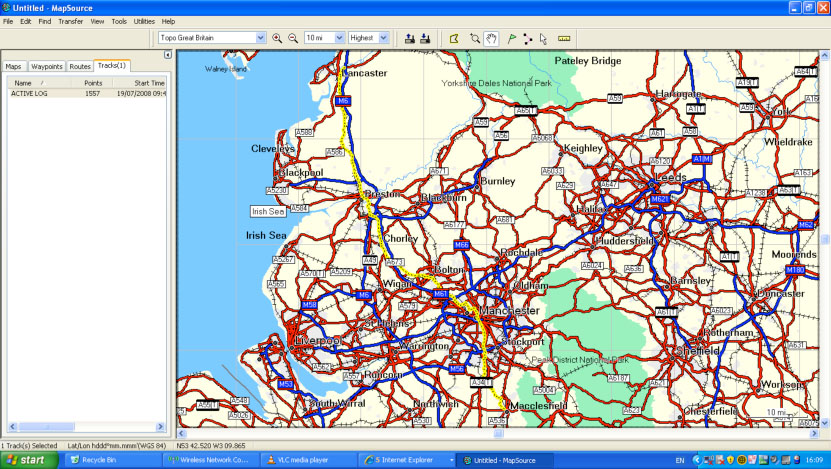Click the disconnected network tray icon
This screenshot has height=469, width=831.
click(x=709, y=460)
